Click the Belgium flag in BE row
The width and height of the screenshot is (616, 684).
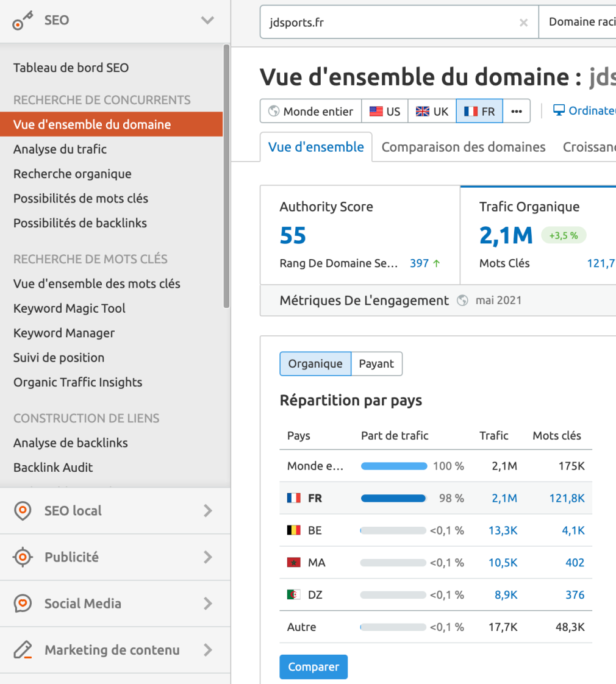pyautogui.click(x=294, y=530)
